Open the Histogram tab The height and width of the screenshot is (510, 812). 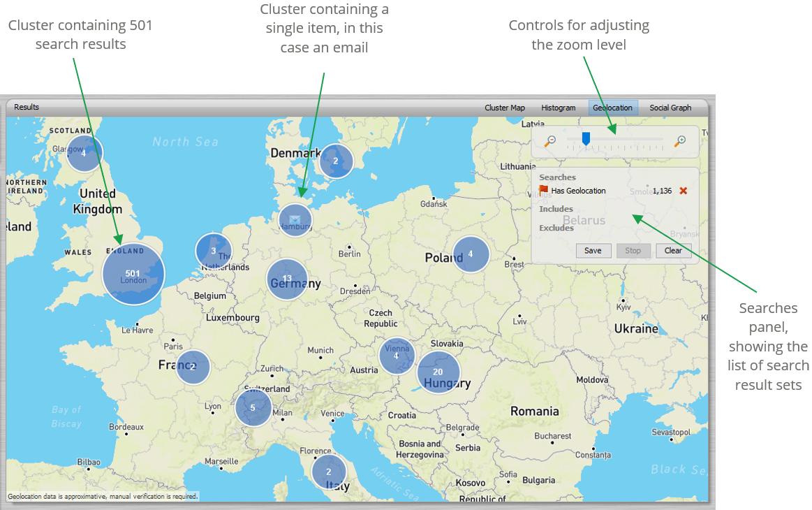pyautogui.click(x=558, y=108)
